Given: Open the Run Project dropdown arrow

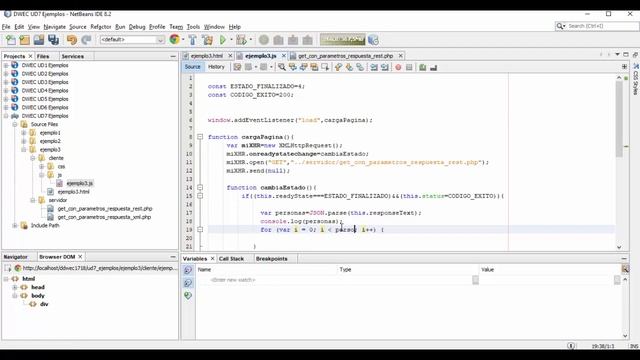Looking at the screenshot, I should pyautogui.click(x=231, y=40).
